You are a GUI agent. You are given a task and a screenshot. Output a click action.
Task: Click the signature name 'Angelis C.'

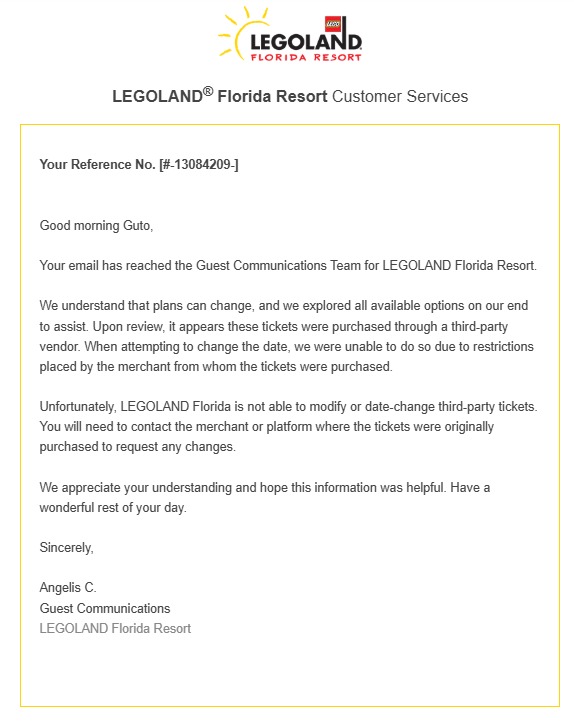(x=68, y=588)
